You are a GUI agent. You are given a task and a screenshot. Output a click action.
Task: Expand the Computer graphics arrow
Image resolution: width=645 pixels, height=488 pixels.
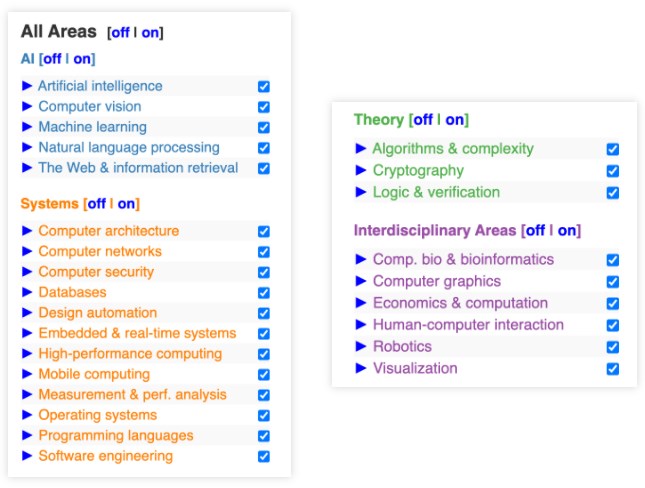361,281
